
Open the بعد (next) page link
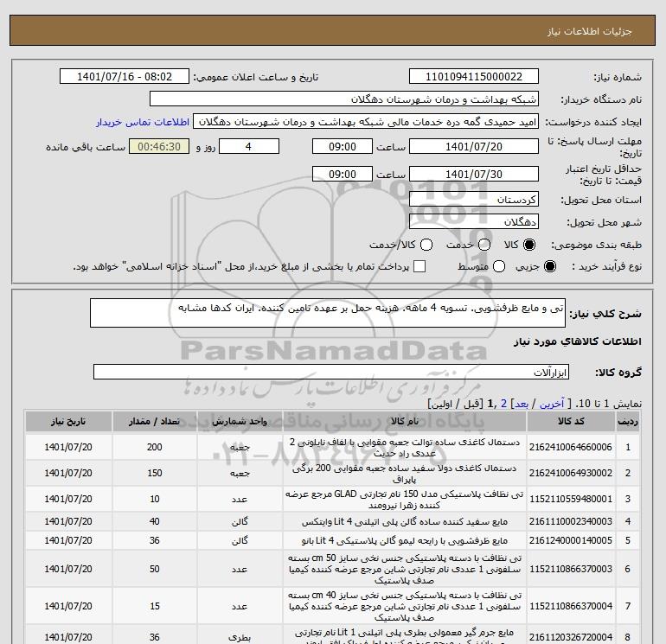tap(522, 404)
